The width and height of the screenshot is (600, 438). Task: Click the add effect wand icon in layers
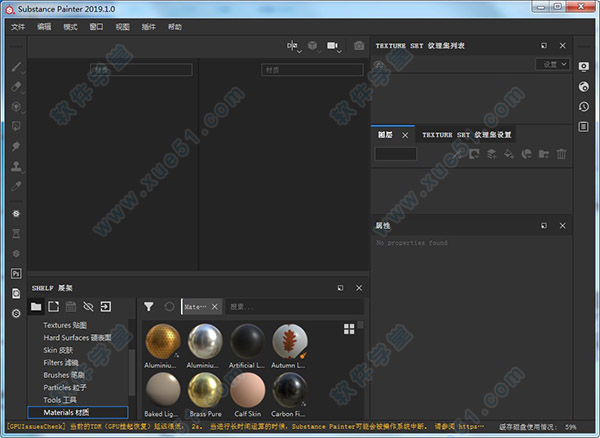coord(457,154)
